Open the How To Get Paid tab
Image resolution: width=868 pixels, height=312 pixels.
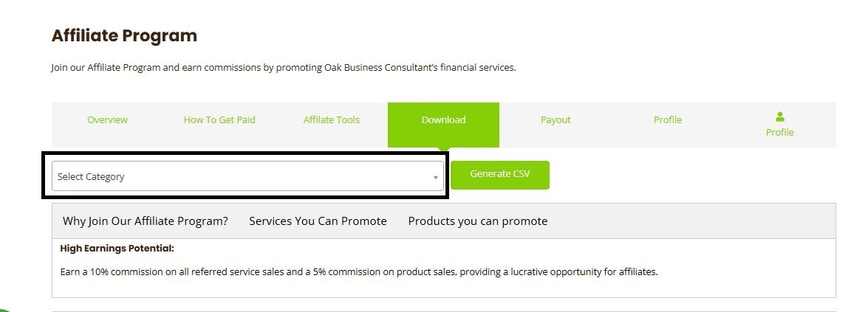(x=219, y=120)
